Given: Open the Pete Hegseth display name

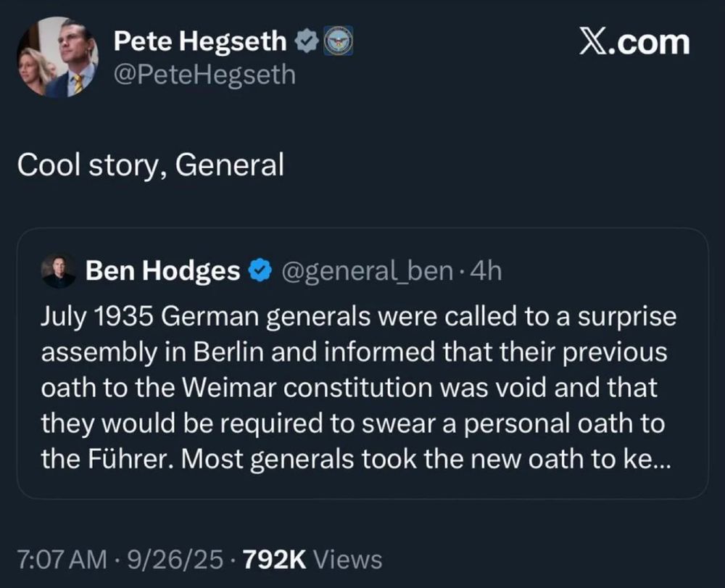Looking at the screenshot, I should tap(200, 43).
